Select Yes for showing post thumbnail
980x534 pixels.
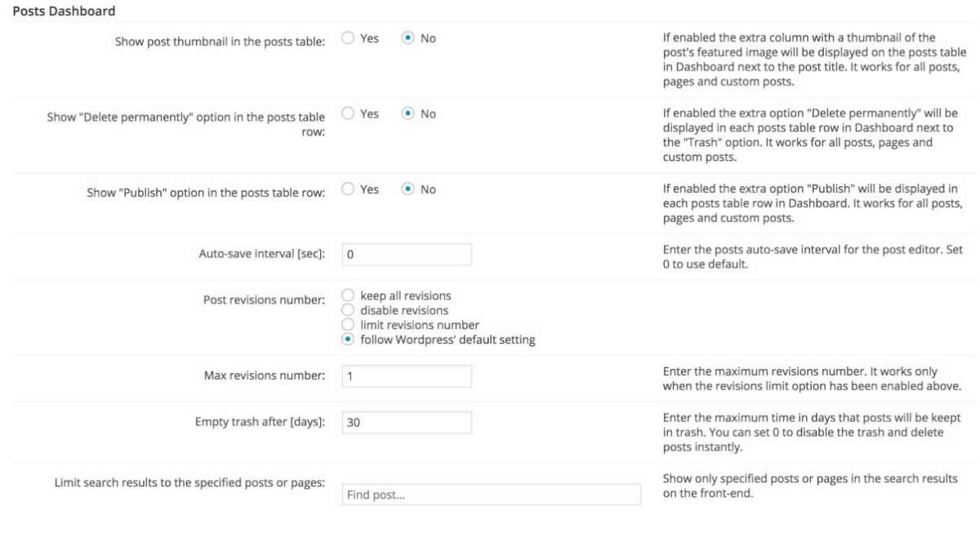(348, 38)
